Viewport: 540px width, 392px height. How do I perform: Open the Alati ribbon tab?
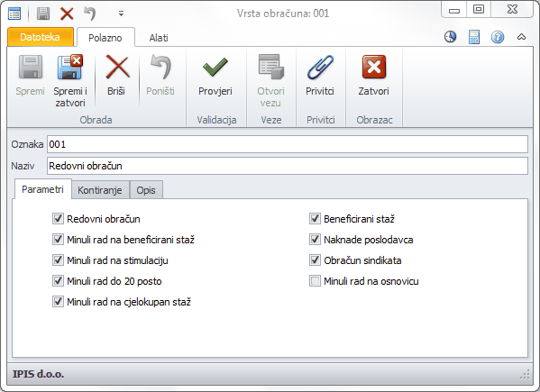[x=159, y=38]
